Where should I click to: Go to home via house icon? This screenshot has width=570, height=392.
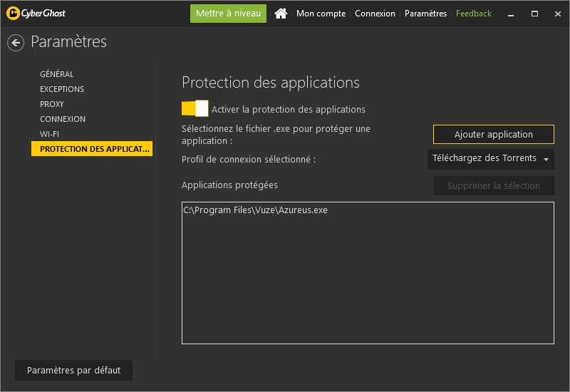281,14
